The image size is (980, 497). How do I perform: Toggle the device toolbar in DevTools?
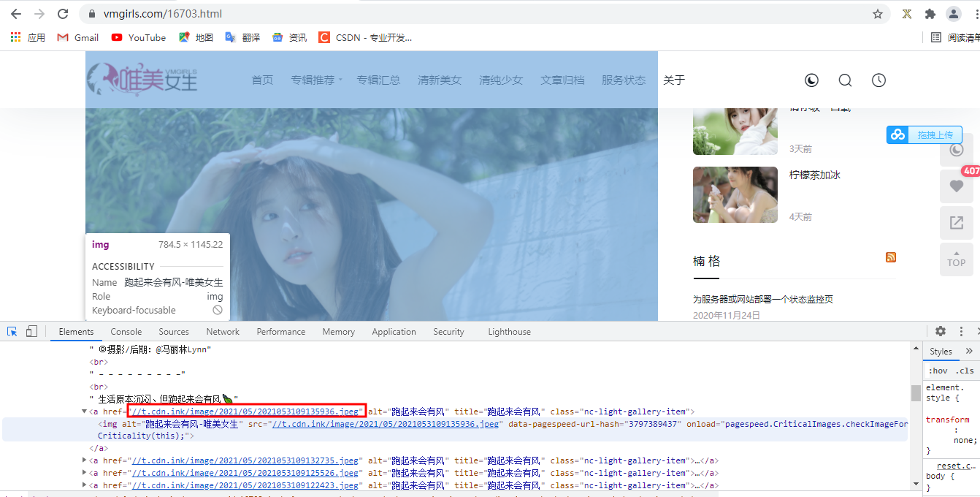[x=31, y=331]
